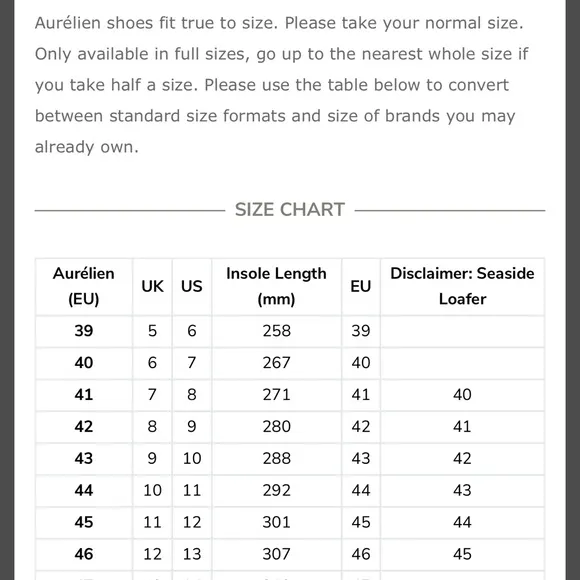The width and height of the screenshot is (580, 580).
Task: Select the Insole Length (mm) header
Action: (x=276, y=286)
